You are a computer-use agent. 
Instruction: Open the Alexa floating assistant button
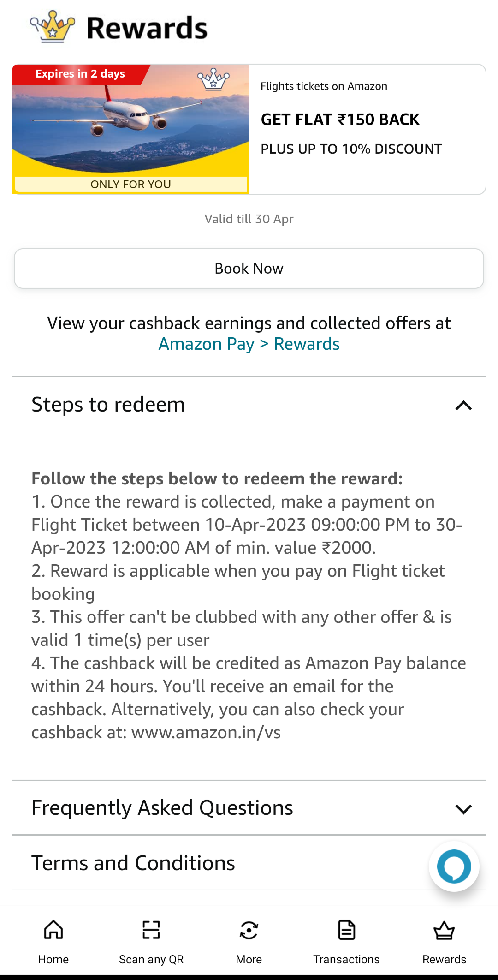[x=454, y=866]
